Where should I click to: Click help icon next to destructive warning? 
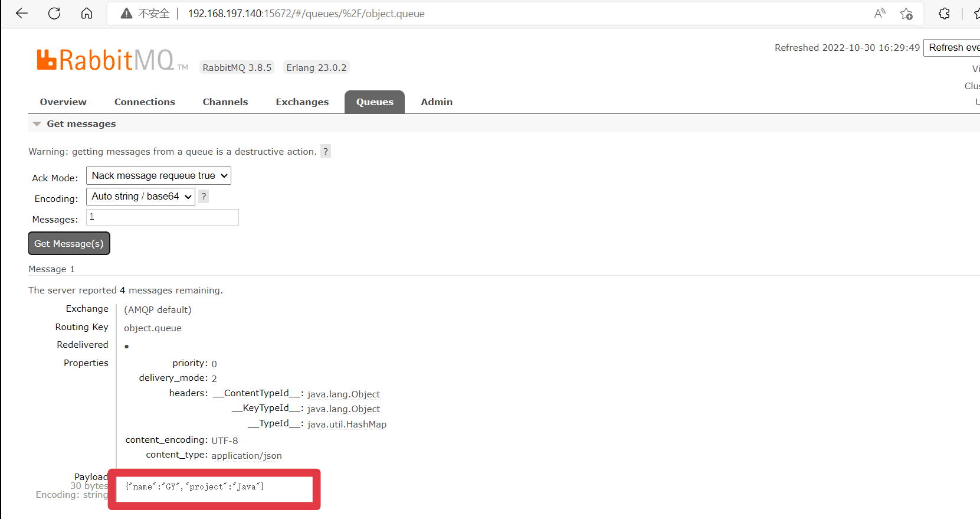pyautogui.click(x=326, y=151)
